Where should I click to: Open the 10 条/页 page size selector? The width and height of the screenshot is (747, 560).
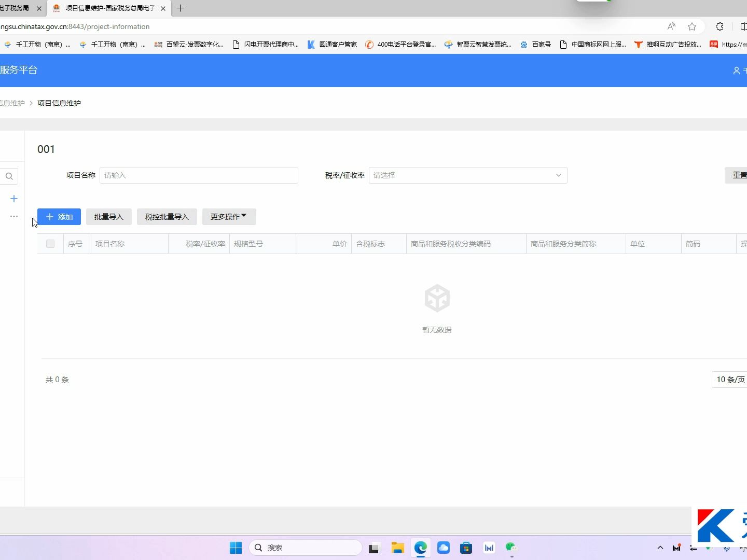coord(730,380)
